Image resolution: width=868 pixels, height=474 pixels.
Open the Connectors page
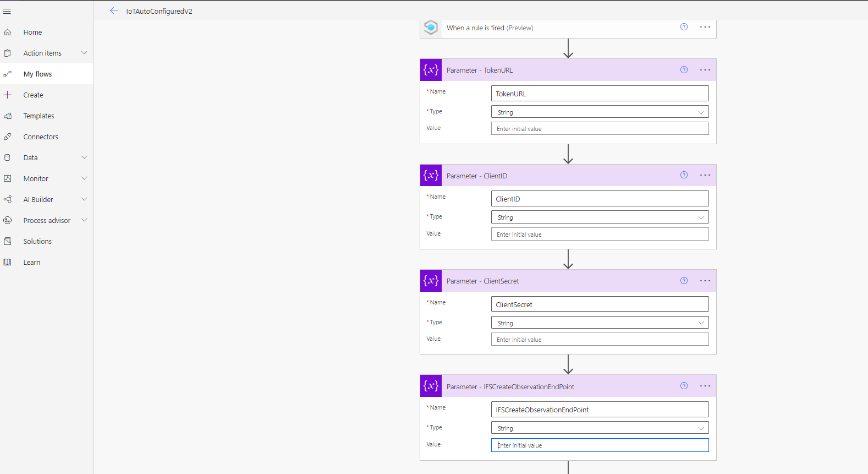point(41,137)
